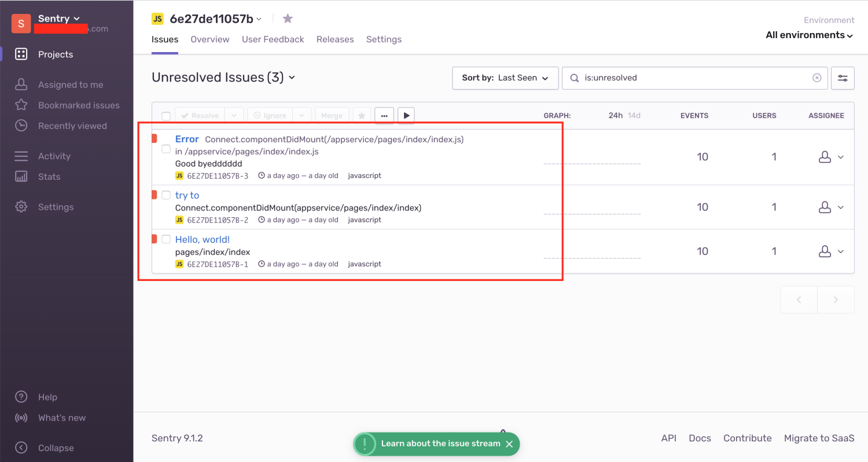This screenshot has width=868, height=462.
Task: Open the 'try to' issue link
Action: click(187, 195)
